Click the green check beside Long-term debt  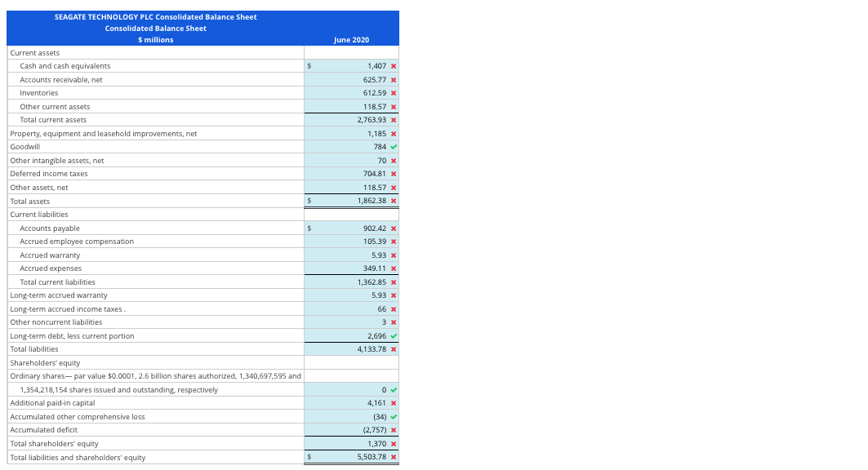[x=394, y=336]
